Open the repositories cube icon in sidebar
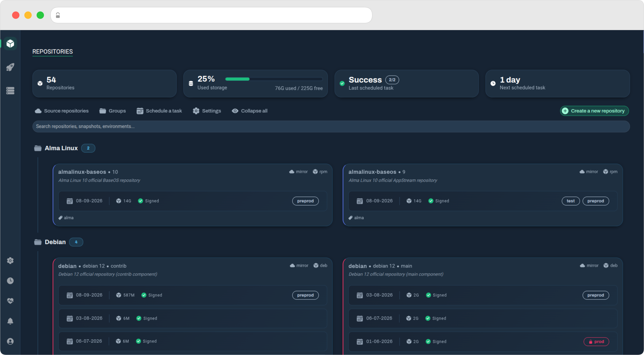The height and width of the screenshot is (355, 644). tap(10, 44)
